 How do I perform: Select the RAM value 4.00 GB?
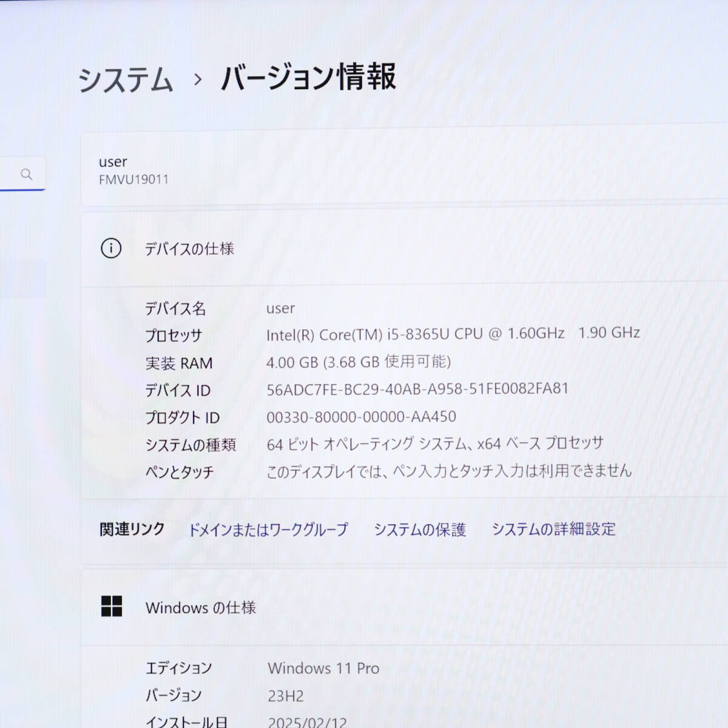359,362
